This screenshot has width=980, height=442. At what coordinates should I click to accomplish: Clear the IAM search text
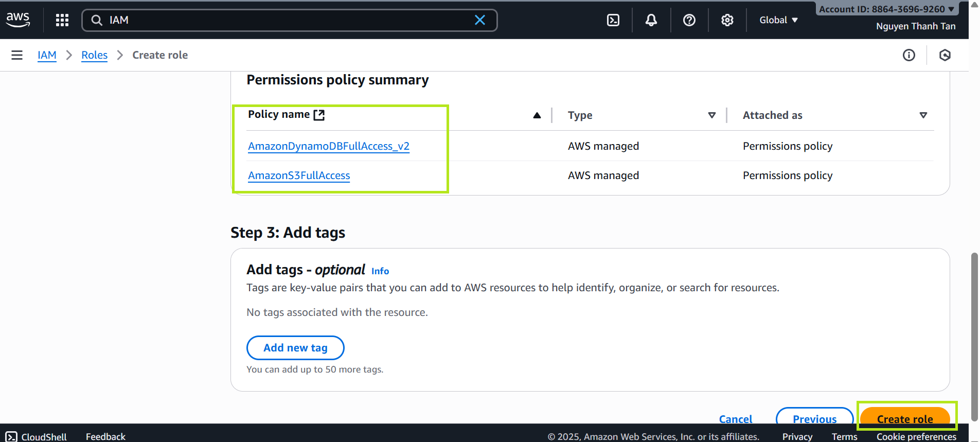pos(479,20)
